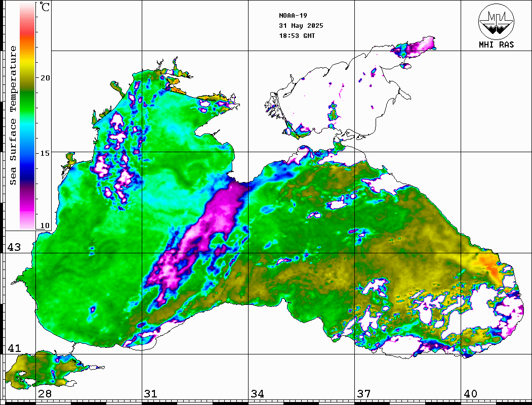The width and height of the screenshot is (532, 405).
Task: Click the '20' mark on the temperature scale
Action: pos(45,78)
